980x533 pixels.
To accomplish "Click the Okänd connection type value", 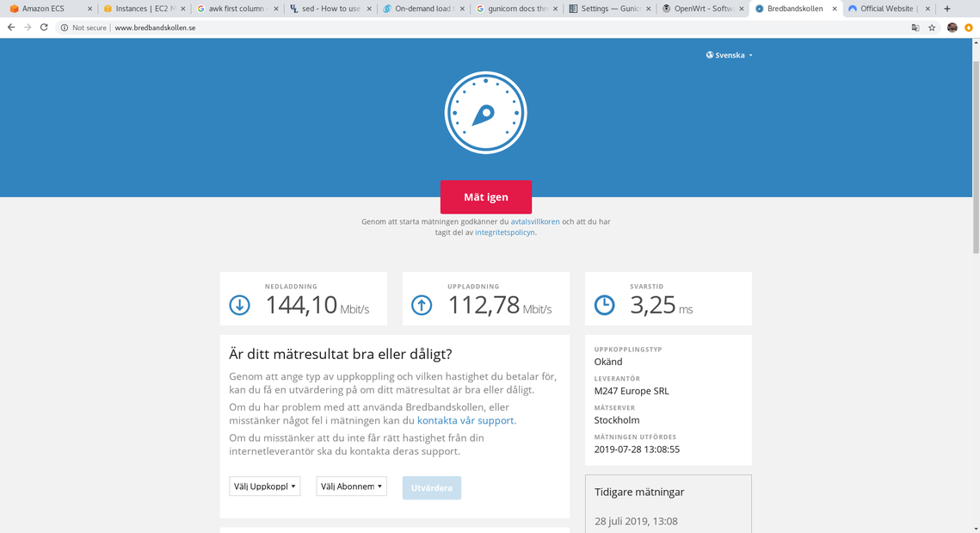I will coord(608,362).
